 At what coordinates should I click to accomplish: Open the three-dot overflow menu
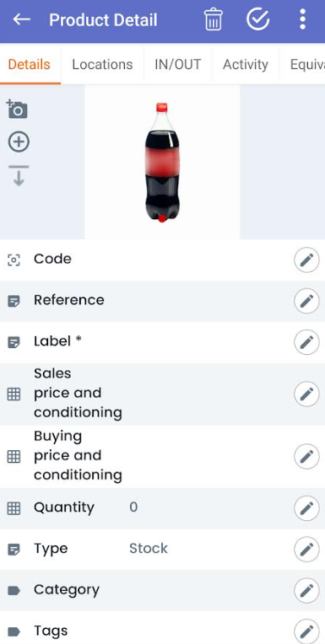[303, 19]
